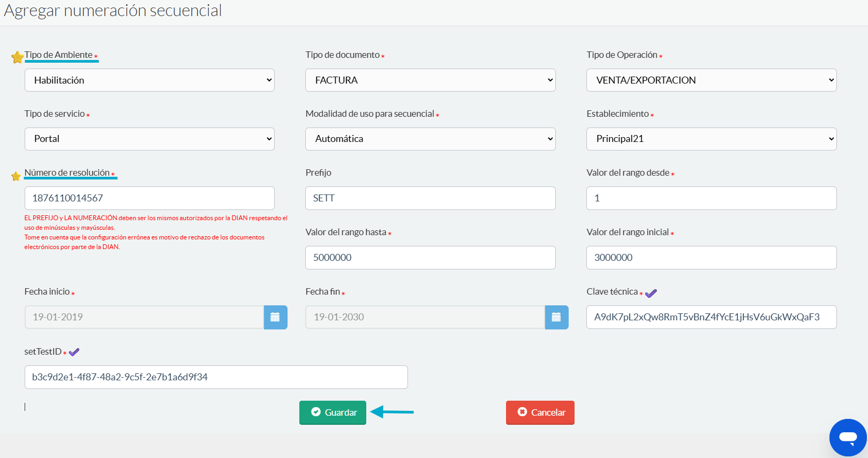The width and height of the screenshot is (868, 458).
Task: Expand the Tipo de Ambiente dropdown
Action: [x=149, y=80]
